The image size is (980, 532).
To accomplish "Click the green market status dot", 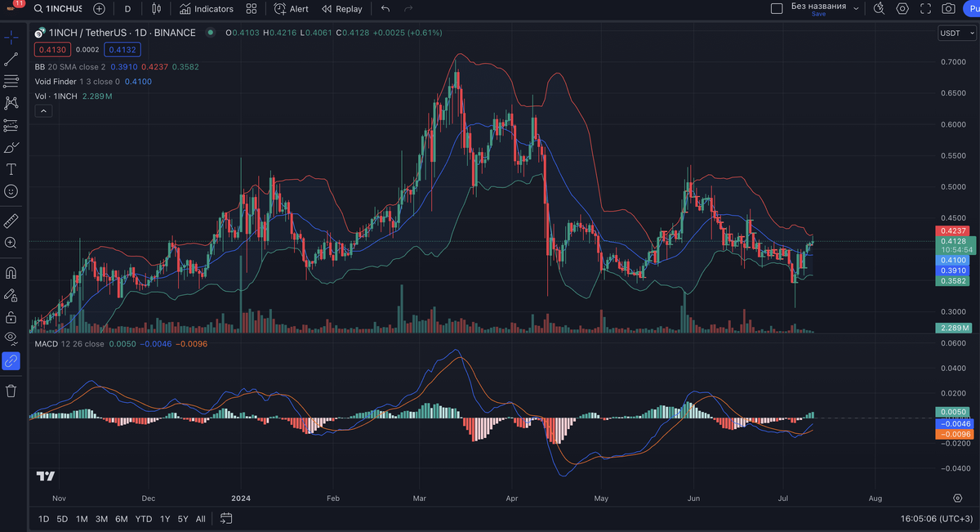I will point(211,33).
